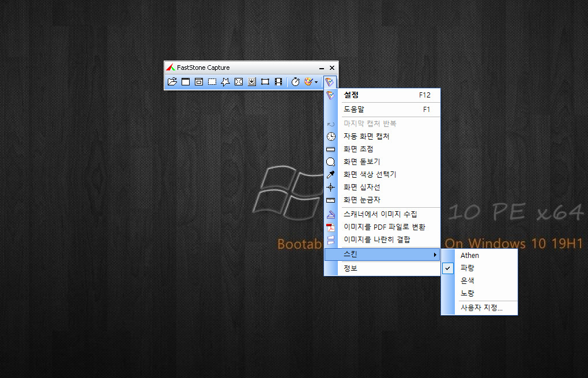Viewport: 588px width, 378px height.
Task: Click PDF icon beside PDF 파일로 변환
Action: (x=331, y=227)
